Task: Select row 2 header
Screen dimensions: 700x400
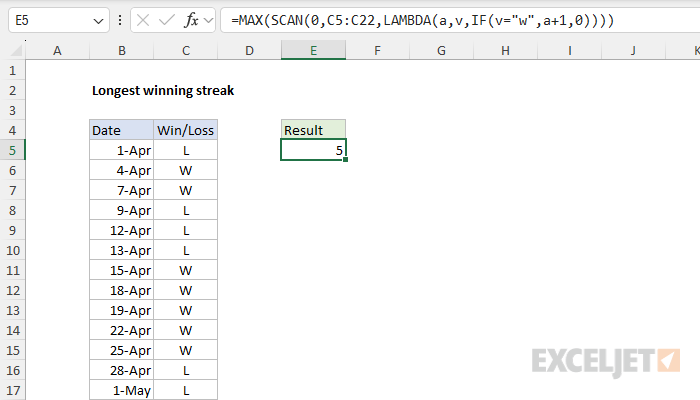Action: (x=12, y=91)
